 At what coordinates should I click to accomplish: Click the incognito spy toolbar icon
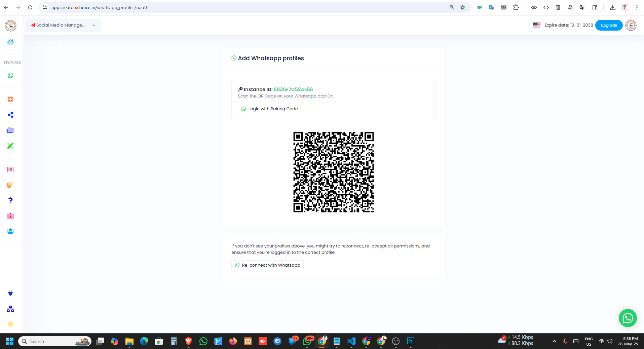click(x=570, y=7)
